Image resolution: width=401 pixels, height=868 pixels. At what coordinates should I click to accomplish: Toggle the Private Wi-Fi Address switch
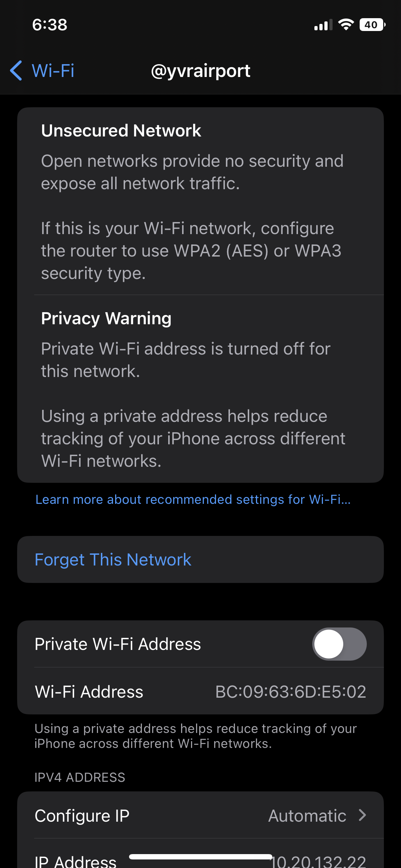tap(339, 644)
